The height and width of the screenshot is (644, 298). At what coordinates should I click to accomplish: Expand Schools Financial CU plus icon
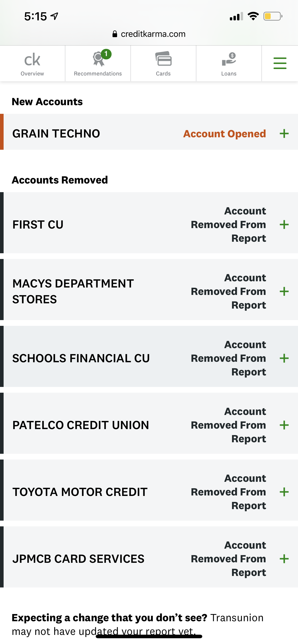tap(284, 358)
